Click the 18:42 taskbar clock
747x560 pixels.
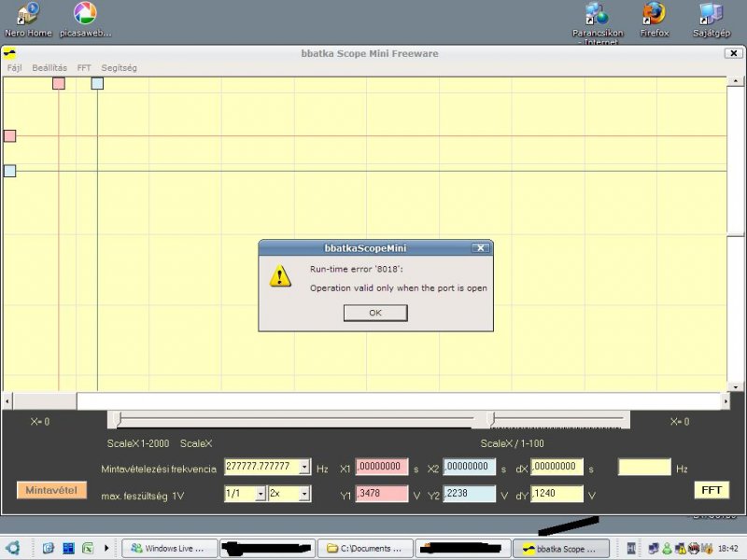click(728, 549)
